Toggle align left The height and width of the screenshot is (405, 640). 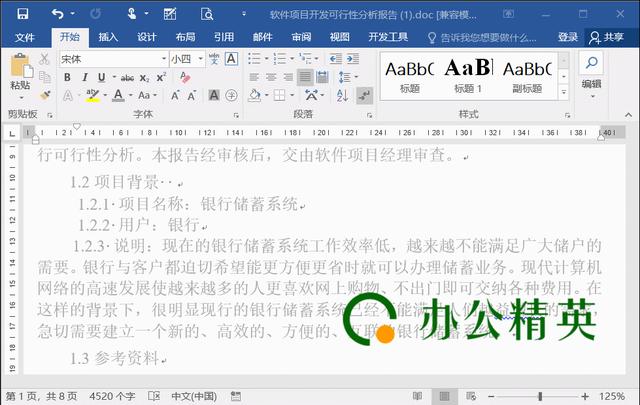pos(254,77)
